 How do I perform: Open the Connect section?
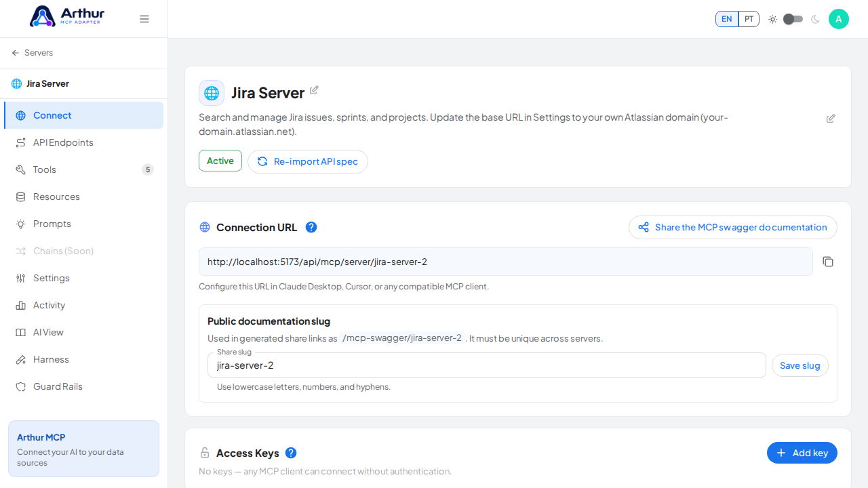tap(83, 115)
